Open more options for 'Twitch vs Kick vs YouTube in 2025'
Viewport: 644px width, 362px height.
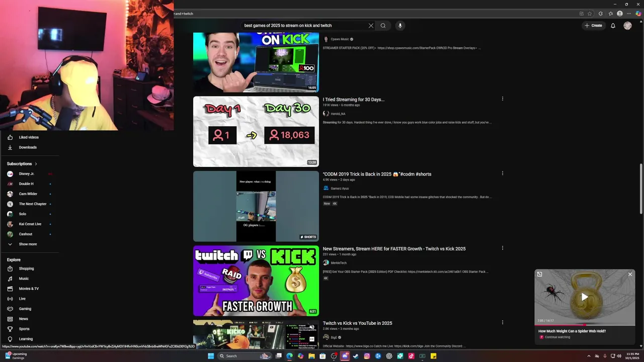502,322
